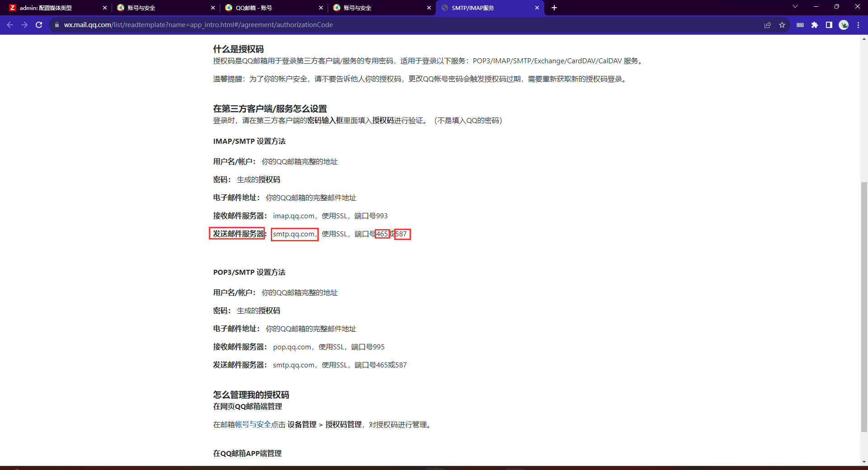Viewport: 868px width, 470px height.
Task: Share this page via address bar icon
Action: pos(768,25)
